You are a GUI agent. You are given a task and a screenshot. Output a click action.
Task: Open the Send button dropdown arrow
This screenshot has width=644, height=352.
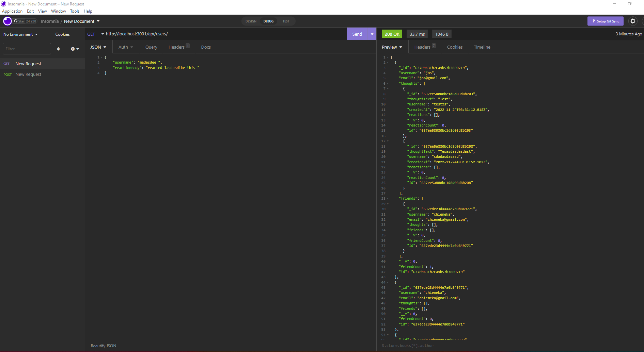[x=371, y=34]
